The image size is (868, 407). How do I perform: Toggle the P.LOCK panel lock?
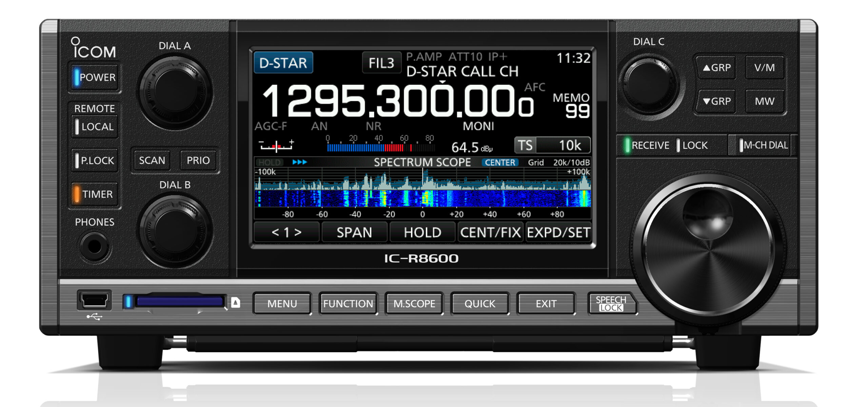click(x=95, y=160)
